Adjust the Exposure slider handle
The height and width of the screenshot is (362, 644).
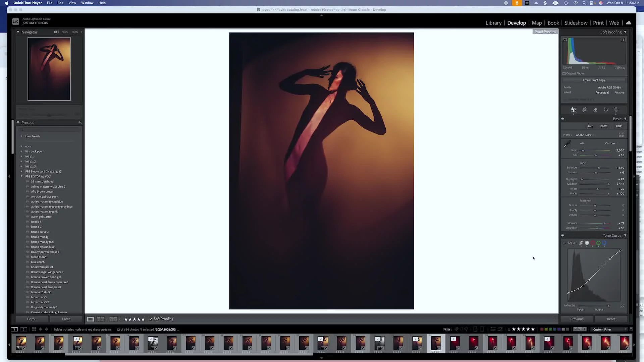599,168
